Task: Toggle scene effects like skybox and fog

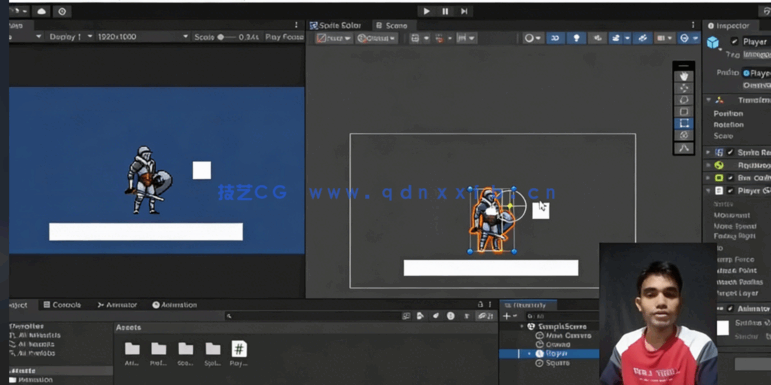Action: click(x=615, y=38)
